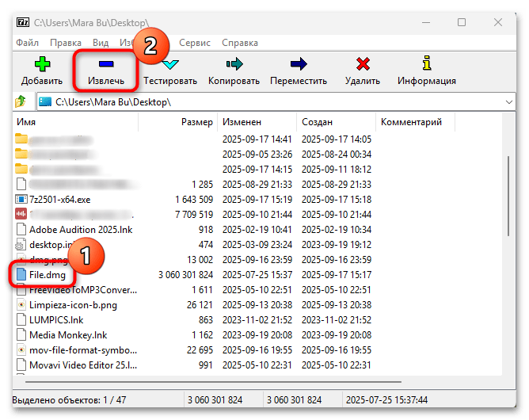Sort by the Создан column header
This screenshot has width=529, height=420.
(x=336, y=122)
